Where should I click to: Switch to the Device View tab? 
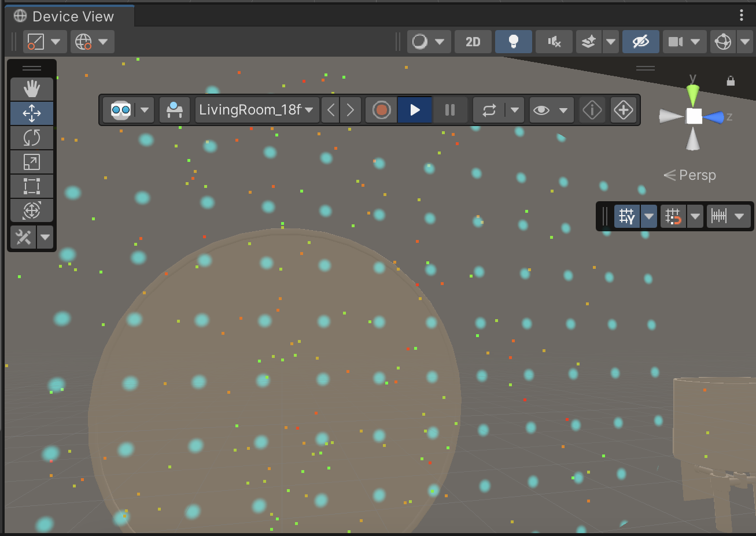pos(69,16)
